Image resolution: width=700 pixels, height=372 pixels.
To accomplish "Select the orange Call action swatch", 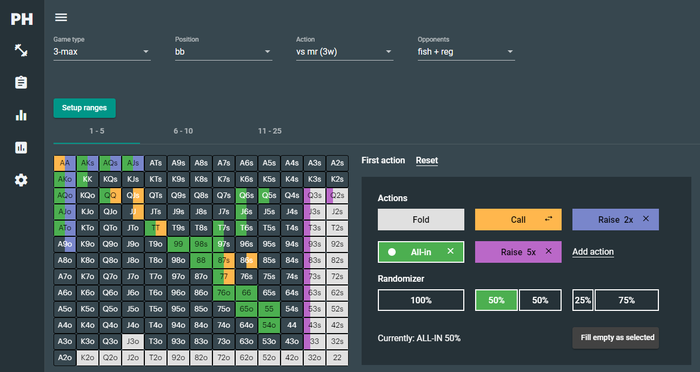I will pos(518,219).
